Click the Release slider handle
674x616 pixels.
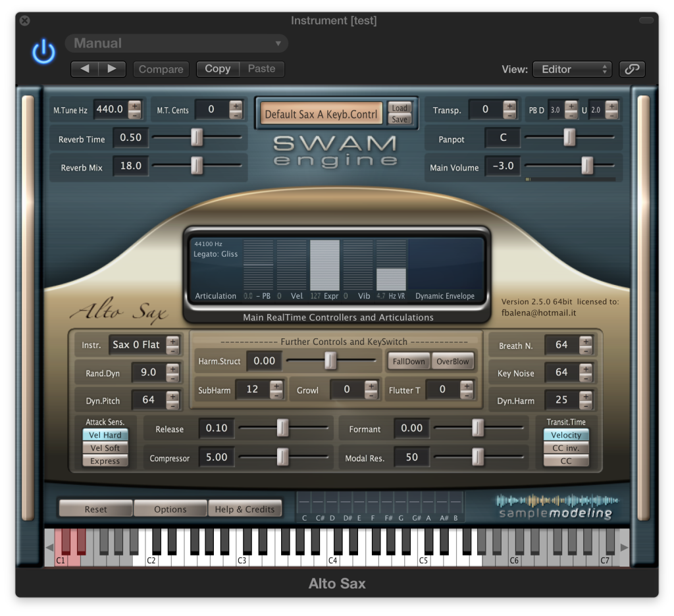coord(282,428)
